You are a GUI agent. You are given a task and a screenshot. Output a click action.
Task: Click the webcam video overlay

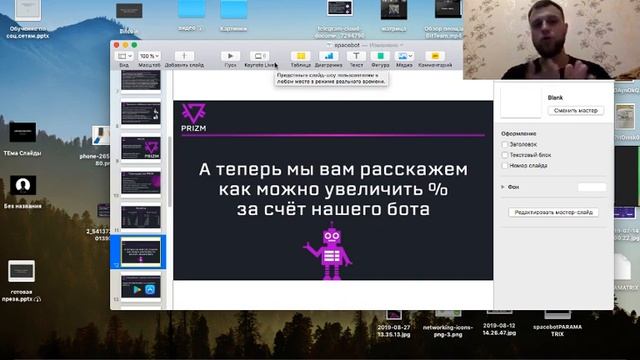click(x=551, y=40)
